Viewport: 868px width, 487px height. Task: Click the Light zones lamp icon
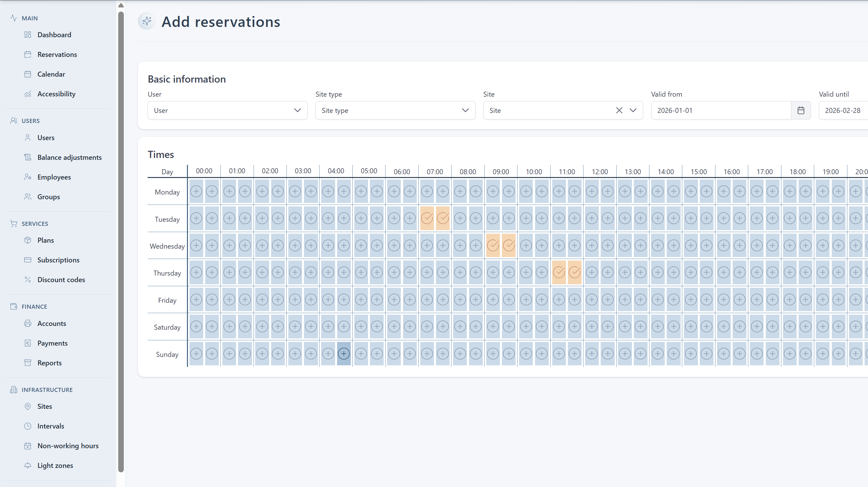28,465
